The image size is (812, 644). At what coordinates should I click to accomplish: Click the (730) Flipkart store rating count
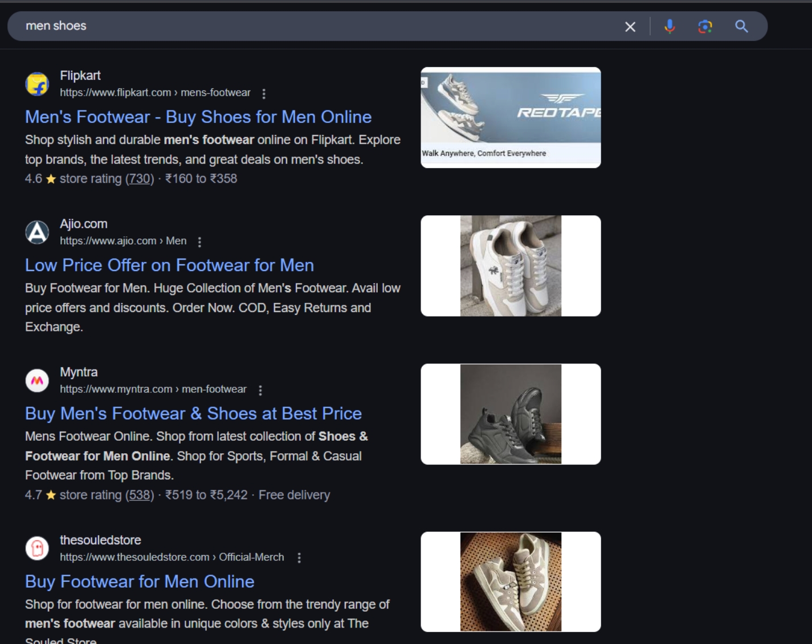point(140,179)
